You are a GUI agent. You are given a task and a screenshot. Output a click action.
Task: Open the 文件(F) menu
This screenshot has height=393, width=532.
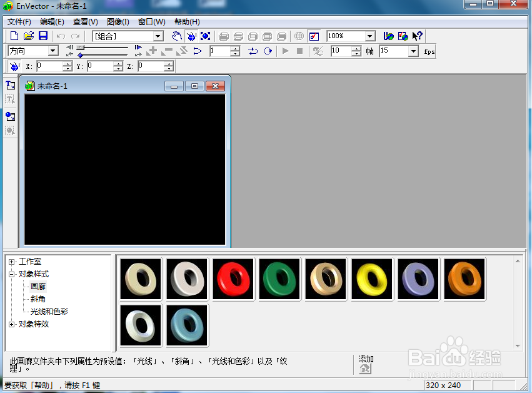coord(19,22)
